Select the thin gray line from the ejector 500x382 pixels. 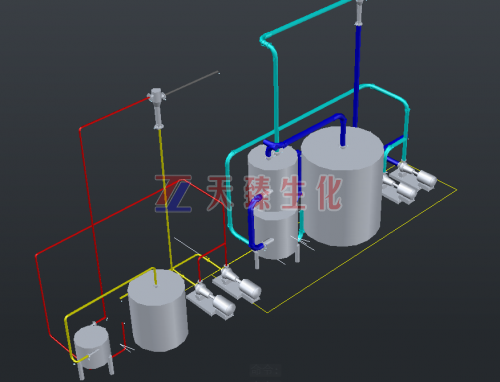coord(192,83)
